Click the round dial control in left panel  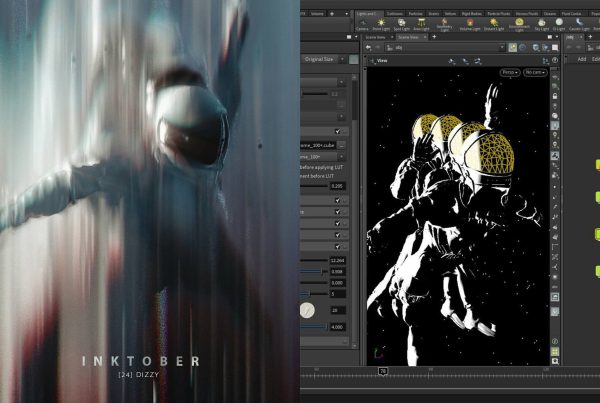[x=307, y=310]
